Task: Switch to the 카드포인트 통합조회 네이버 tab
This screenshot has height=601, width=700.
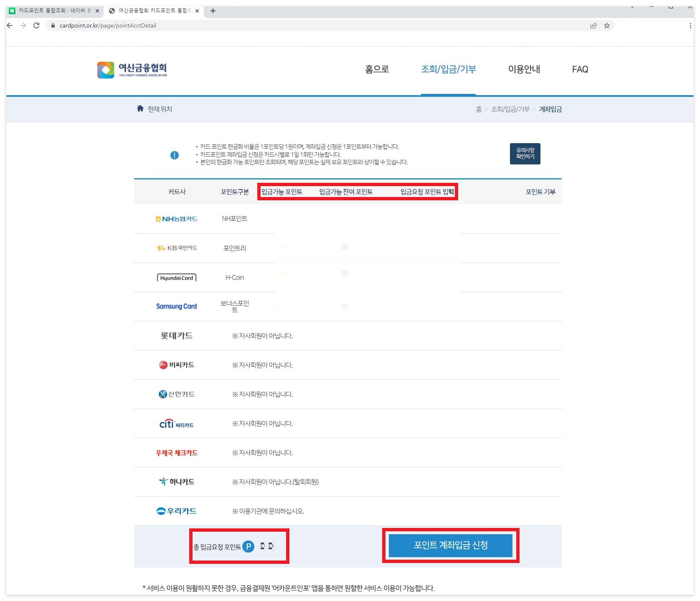Action: (x=54, y=11)
